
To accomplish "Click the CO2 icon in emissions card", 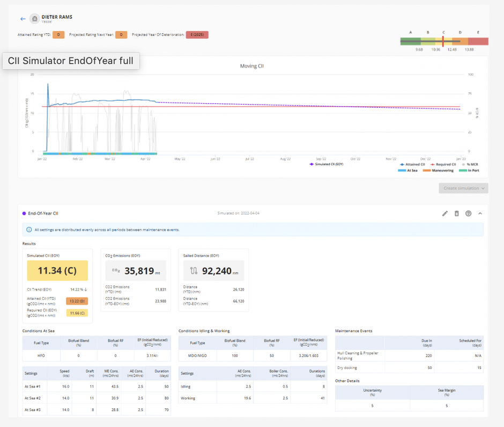I will coord(116,271).
